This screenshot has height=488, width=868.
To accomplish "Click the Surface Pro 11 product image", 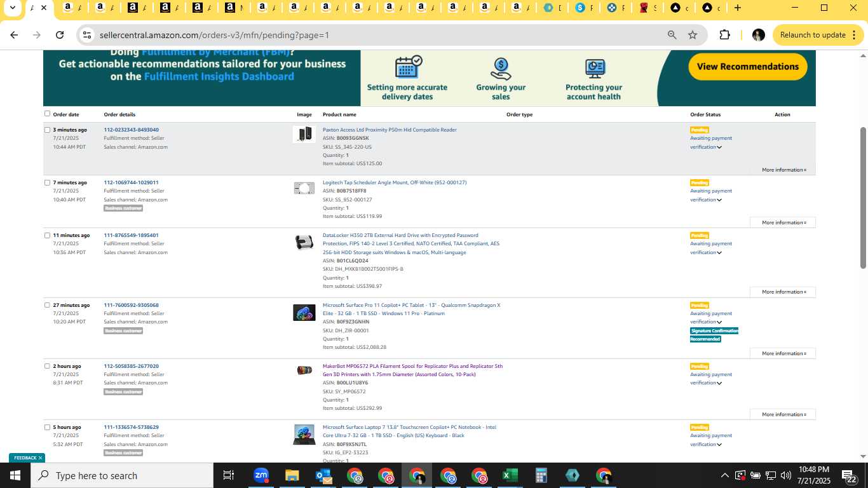I will (304, 313).
